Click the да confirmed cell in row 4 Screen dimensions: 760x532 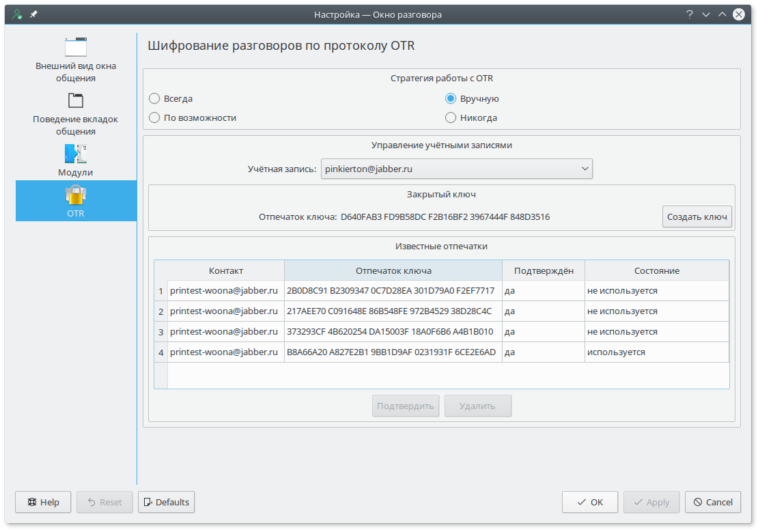coord(544,352)
